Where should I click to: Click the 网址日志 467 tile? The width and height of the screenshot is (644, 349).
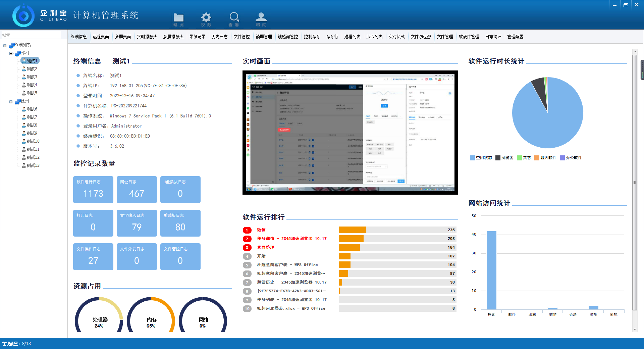[137, 190]
